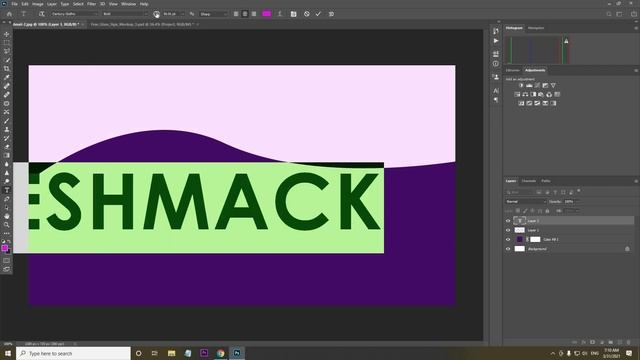Add a Levels adjustment
Viewport: 640px width, 360px height.
(529, 85)
